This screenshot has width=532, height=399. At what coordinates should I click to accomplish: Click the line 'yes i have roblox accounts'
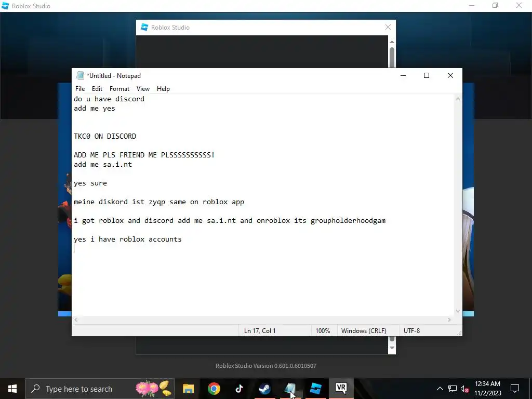(128, 239)
